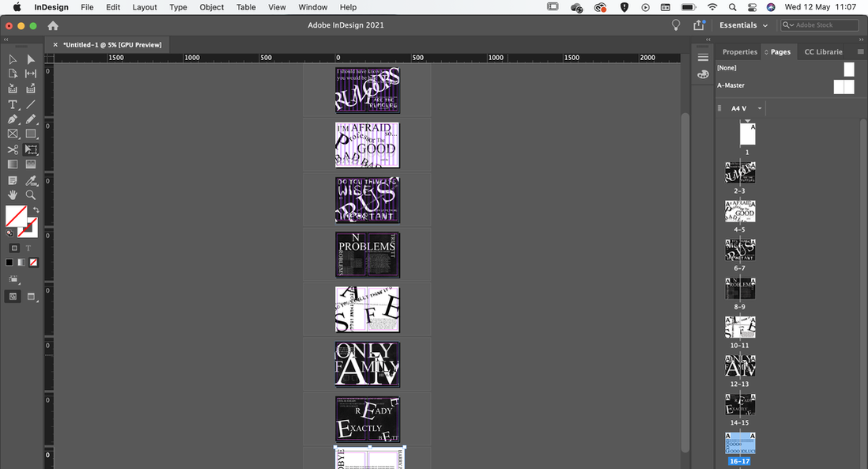The image size is (868, 469).
Task: Open the lightbulb Learn panel
Action: tap(675, 25)
